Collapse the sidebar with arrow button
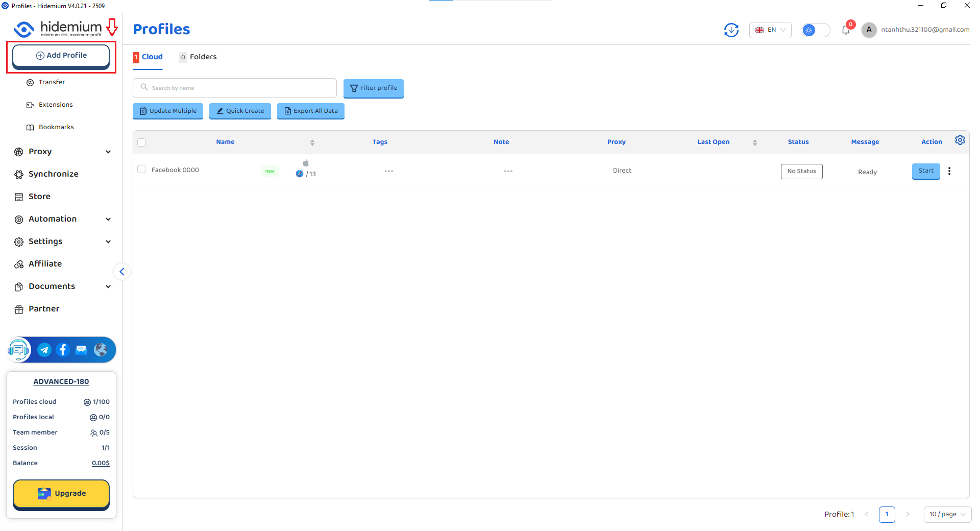 point(121,272)
